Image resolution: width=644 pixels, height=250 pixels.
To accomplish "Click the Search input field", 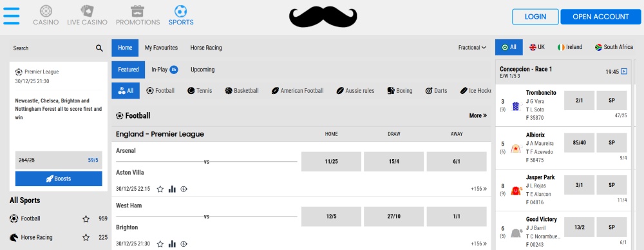I will coord(52,48).
